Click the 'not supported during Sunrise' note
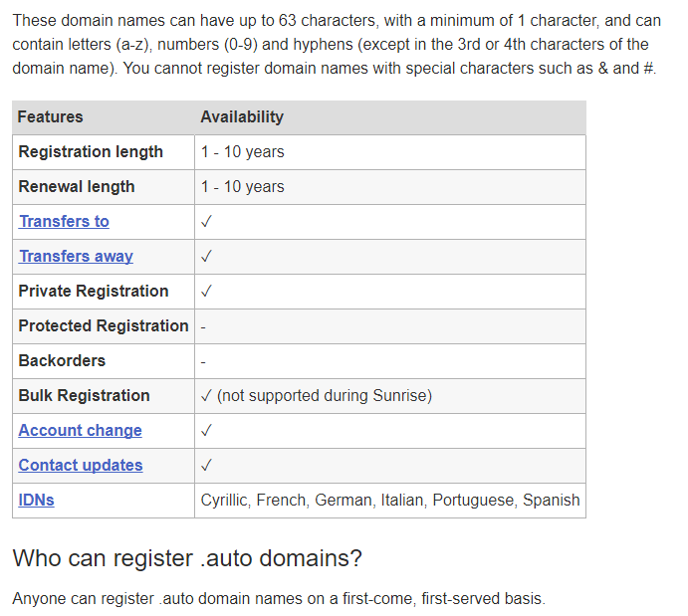Viewport: 688px width, 616px height. (x=325, y=395)
